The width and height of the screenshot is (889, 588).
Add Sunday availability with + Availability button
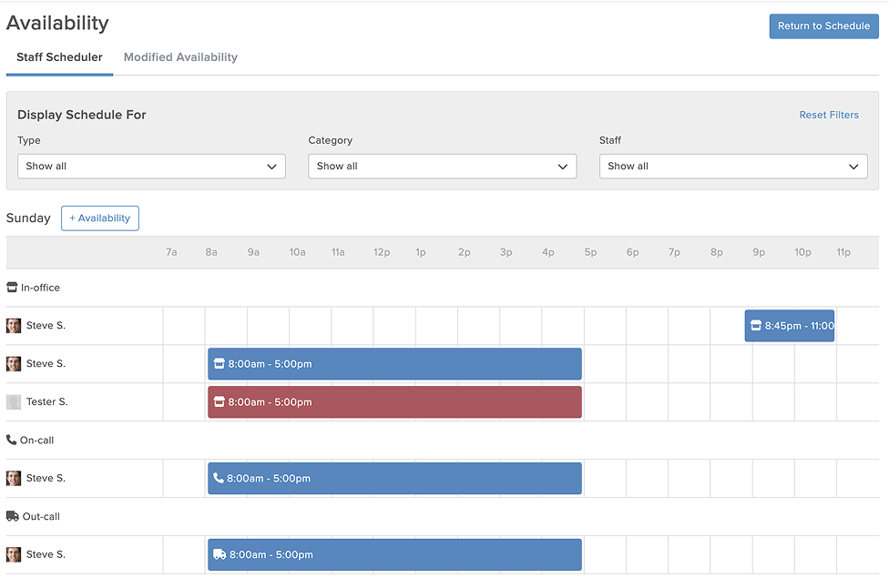(x=100, y=218)
